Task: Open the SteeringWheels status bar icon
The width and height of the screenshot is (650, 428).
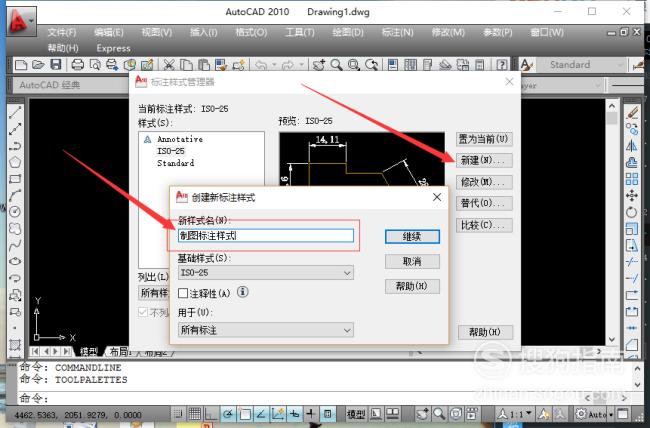Action: pos(456,413)
